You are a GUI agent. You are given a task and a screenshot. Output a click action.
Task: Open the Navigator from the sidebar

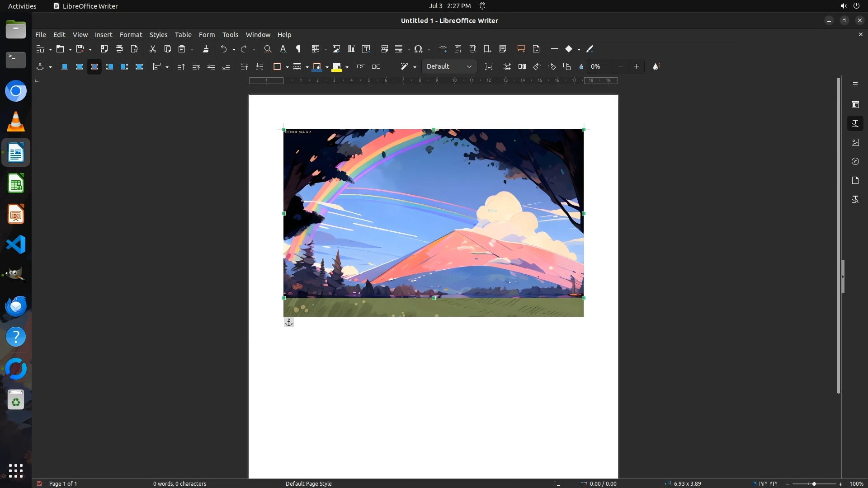(x=855, y=161)
